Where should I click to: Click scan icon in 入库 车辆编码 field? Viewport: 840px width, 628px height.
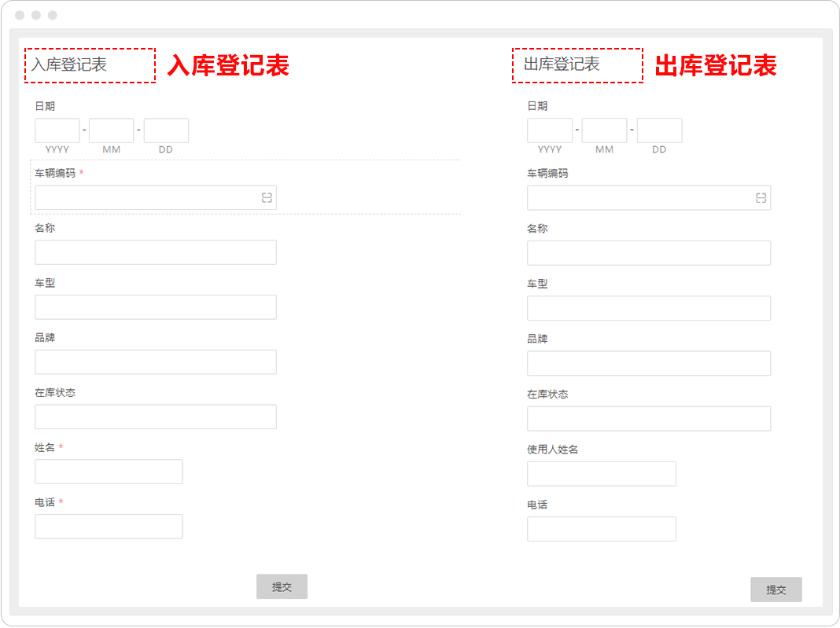point(267,198)
